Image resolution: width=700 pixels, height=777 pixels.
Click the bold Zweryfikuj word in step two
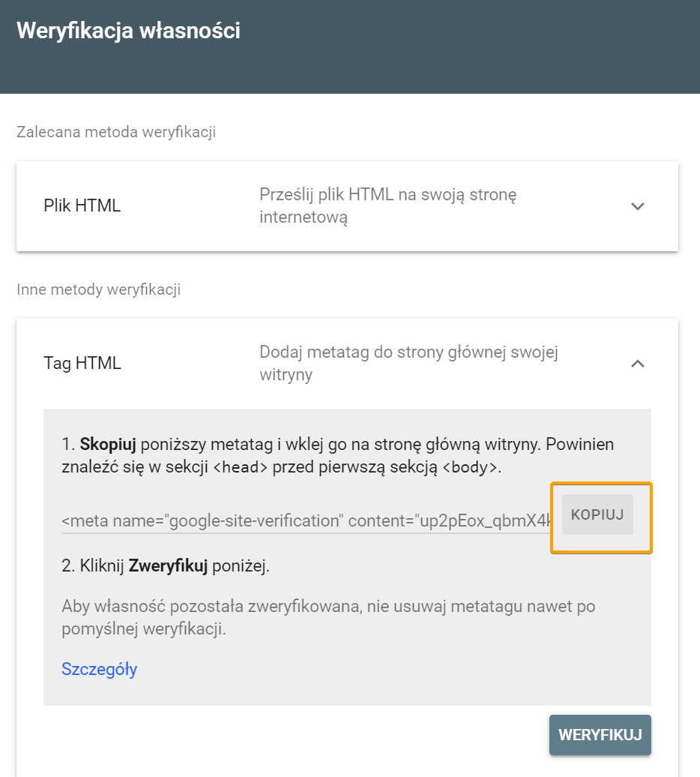click(x=168, y=566)
